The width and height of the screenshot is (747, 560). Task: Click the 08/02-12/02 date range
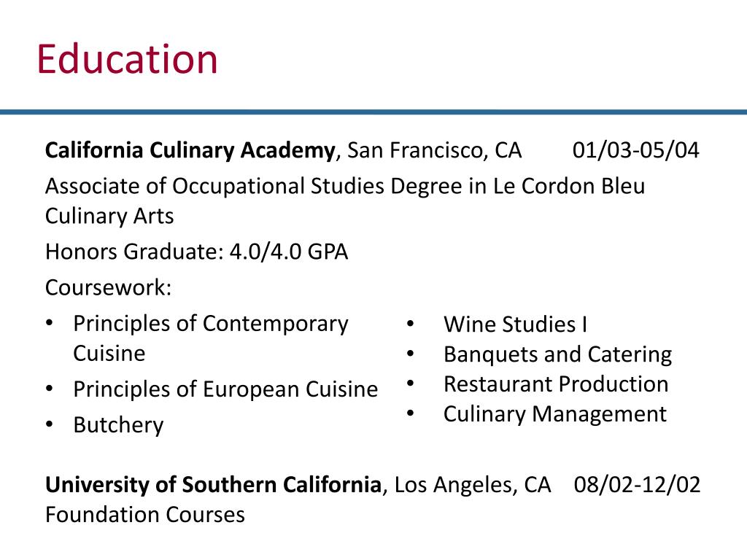pyautogui.click(x=637, y=485)
